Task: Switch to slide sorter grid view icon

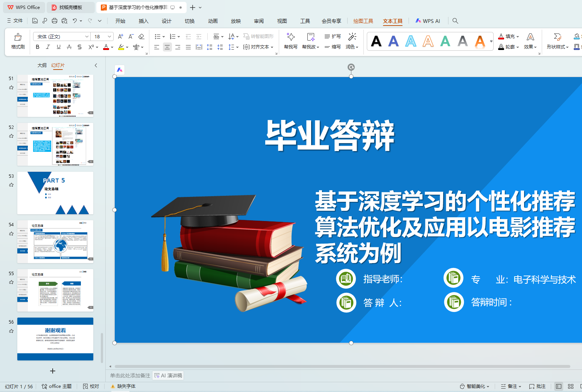Action: [x=570, y=386]
